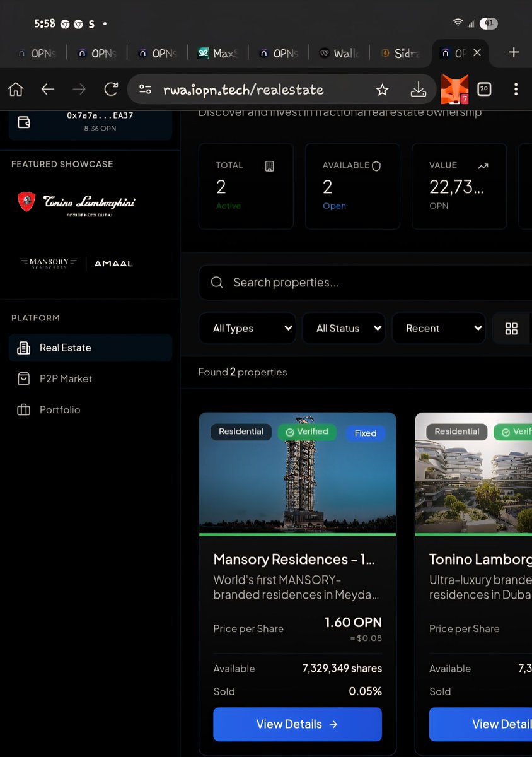Bookmark the page with the star icon
532x757 pixels.
coord(382,90)
